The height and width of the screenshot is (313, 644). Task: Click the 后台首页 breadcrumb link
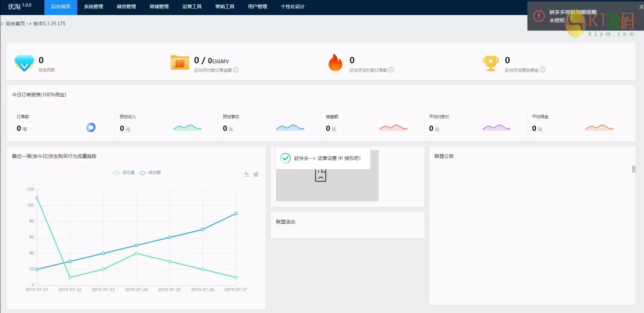(x=15, y=24)
